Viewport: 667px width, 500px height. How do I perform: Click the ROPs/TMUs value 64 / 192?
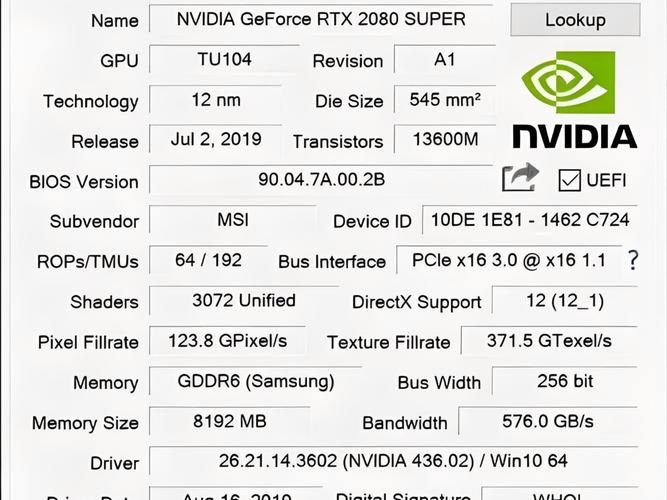click(208, 260)
